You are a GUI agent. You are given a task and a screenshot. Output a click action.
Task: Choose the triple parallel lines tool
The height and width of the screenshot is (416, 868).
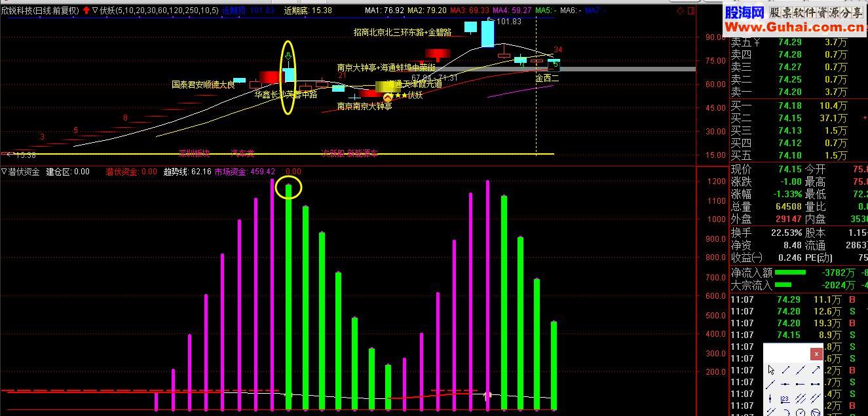(x=801, y=399)
